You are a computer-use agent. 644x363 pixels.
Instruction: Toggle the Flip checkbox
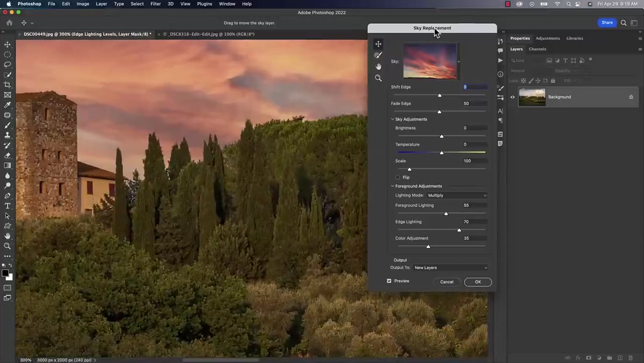point(398,177)
